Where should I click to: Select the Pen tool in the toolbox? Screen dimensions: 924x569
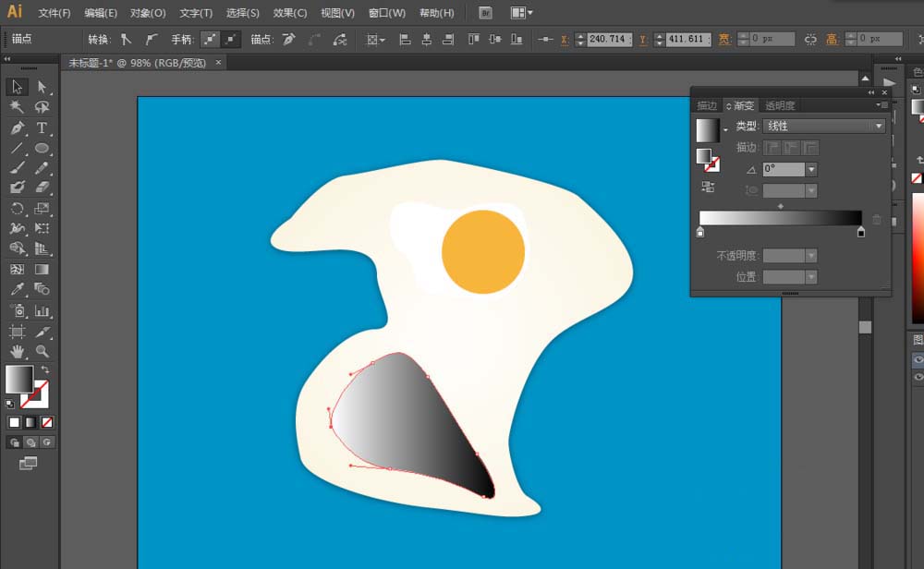pos(17,127)
